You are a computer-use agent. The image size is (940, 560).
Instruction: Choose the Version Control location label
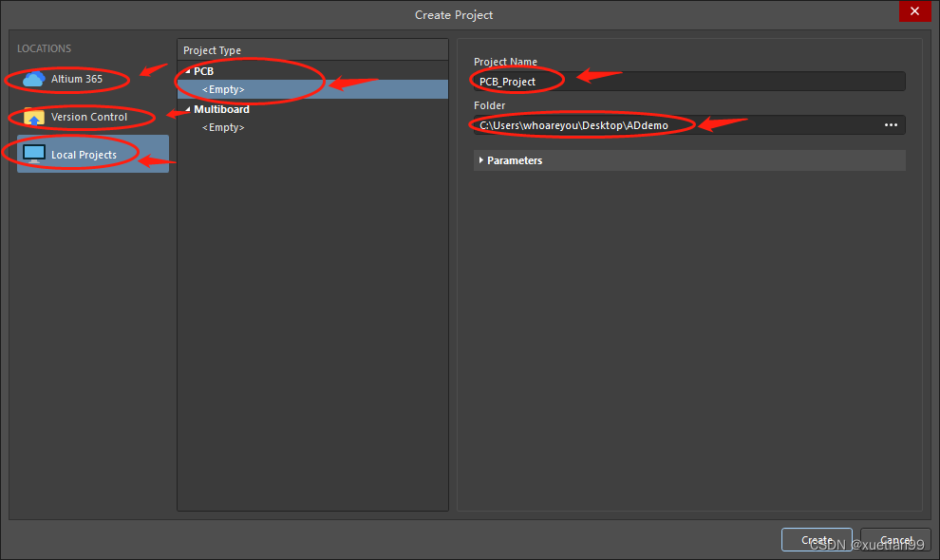tap(89, 117)
